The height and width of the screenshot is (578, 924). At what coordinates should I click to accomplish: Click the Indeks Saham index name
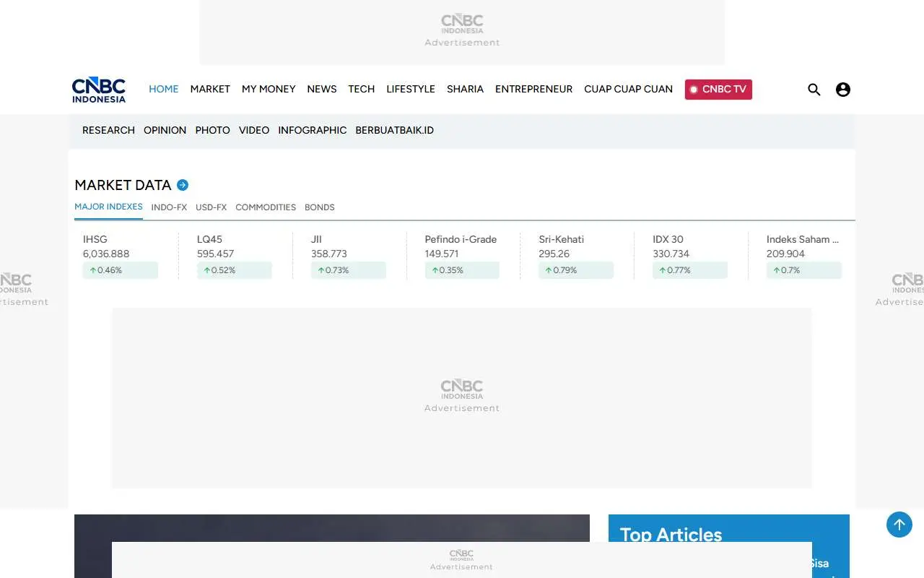803,239
